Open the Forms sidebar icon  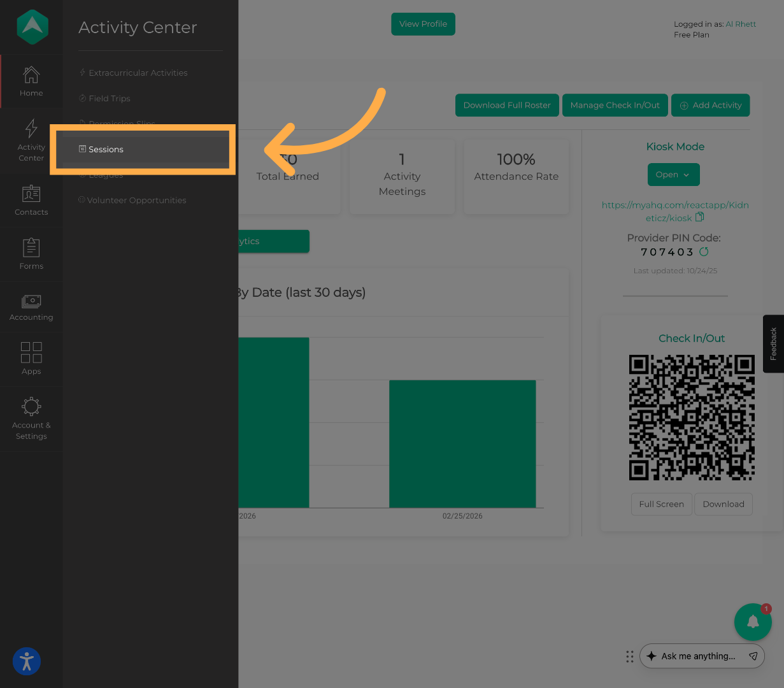(x=31, y=252)
